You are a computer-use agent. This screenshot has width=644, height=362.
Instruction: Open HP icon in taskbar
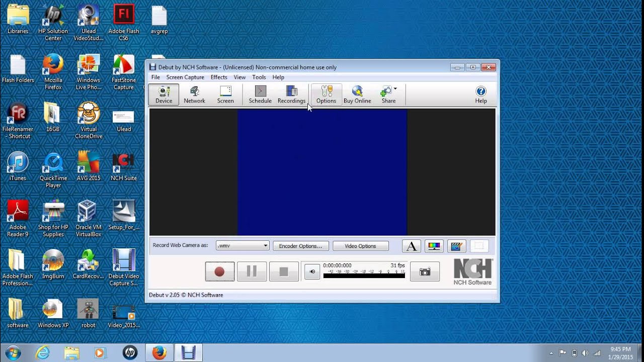[130, 353]
